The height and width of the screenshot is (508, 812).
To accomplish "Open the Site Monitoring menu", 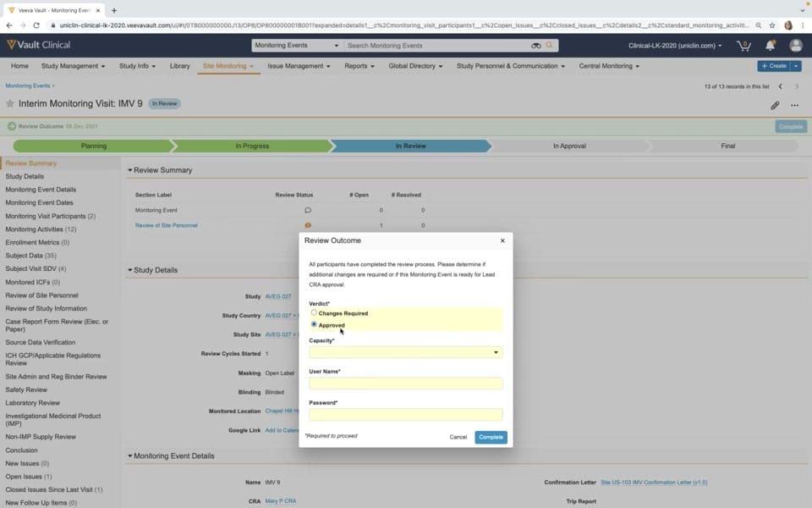I will pos(228,66).
